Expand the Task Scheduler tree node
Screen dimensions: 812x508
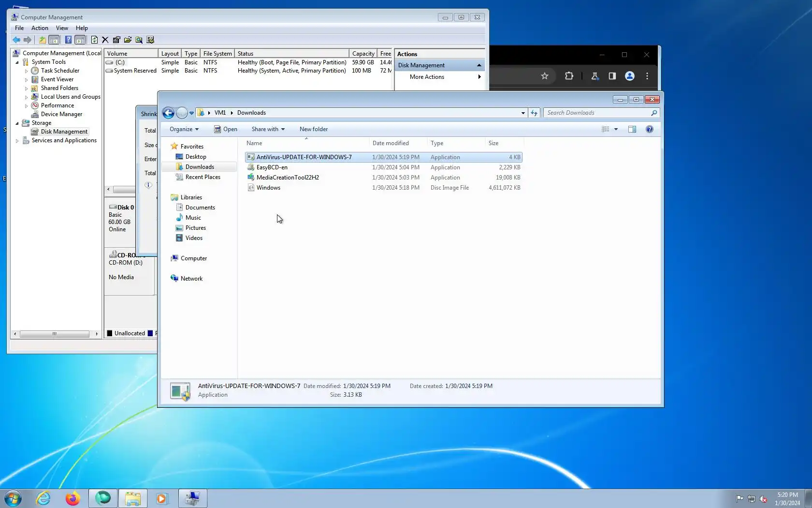click(x=26, y=71)
